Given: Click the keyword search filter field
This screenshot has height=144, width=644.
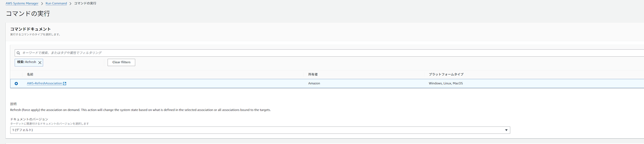Looking at the screenshot, I should pyautogui.click(x=329, y=53).
